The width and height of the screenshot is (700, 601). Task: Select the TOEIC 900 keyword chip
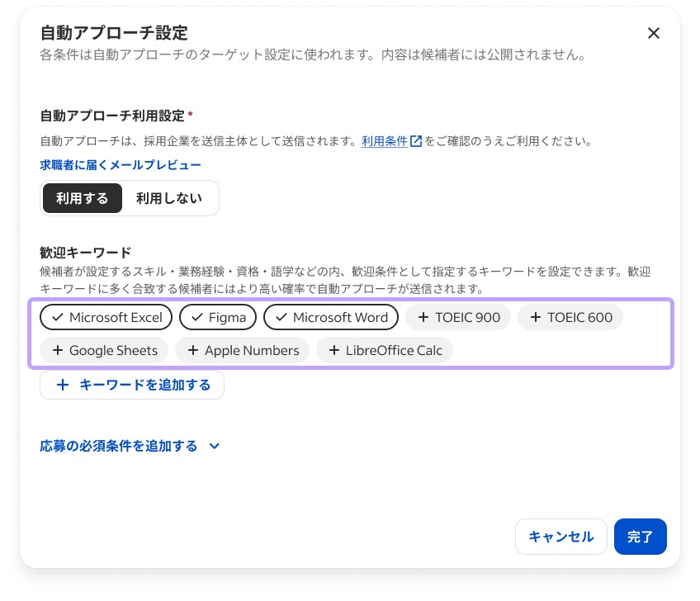click(x=458, y=317)
